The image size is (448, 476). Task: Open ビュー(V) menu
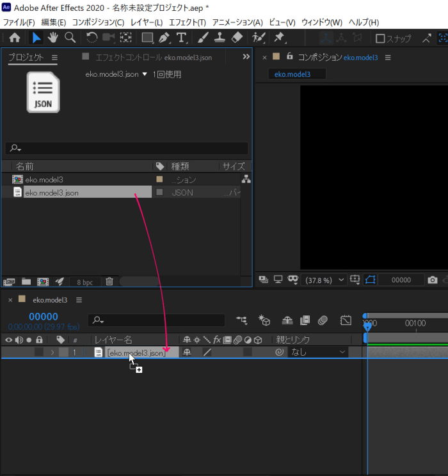point(282,22)
